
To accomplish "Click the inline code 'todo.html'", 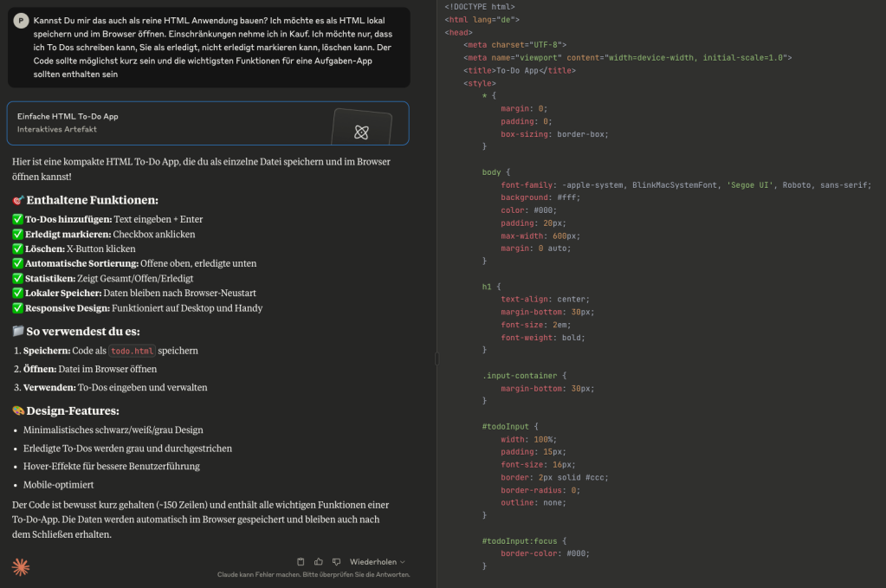I will [x=132, y=351].
